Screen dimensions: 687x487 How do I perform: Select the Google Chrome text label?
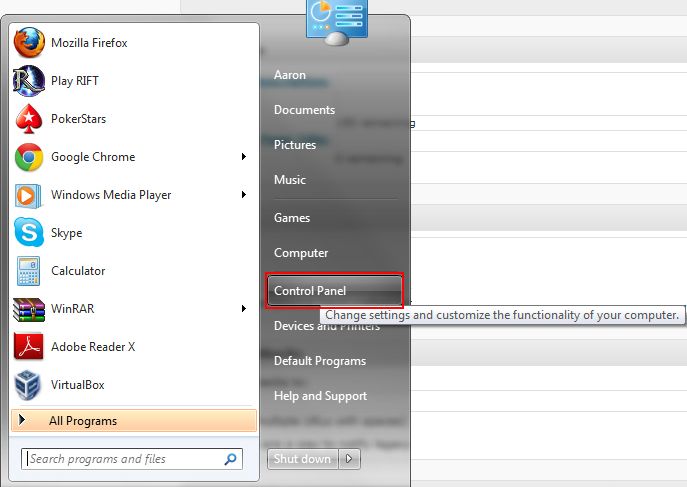pyautogui.click(x=93, y=157)
